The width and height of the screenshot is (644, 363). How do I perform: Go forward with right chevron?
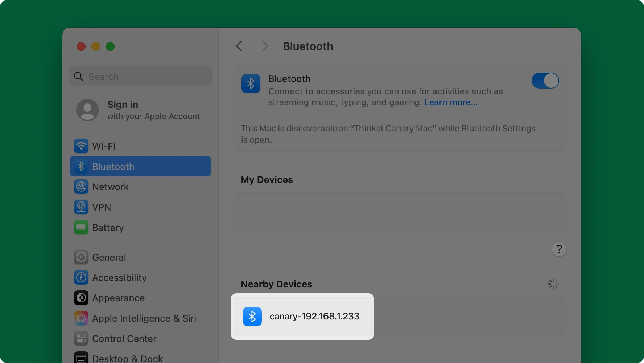click(x=265, y=46)
